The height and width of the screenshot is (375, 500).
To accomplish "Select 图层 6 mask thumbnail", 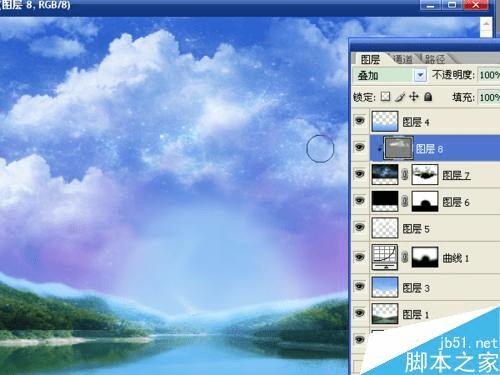I will [x=425, y=201].
